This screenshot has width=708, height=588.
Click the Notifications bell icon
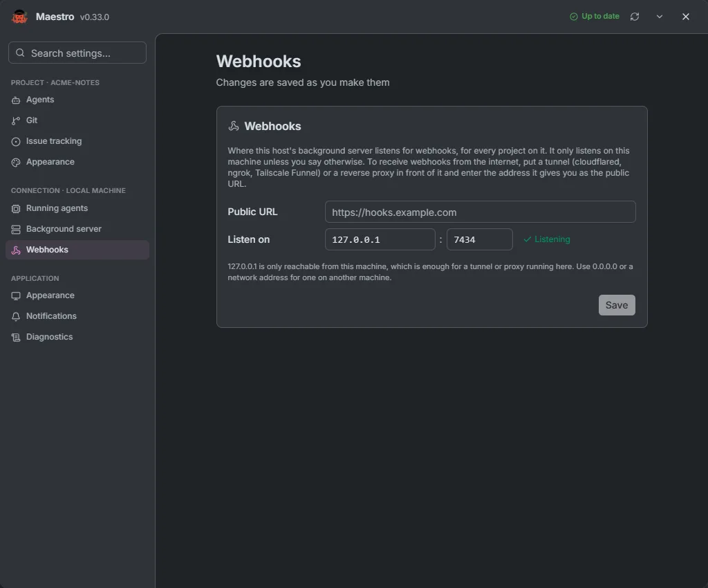(16, 317)
